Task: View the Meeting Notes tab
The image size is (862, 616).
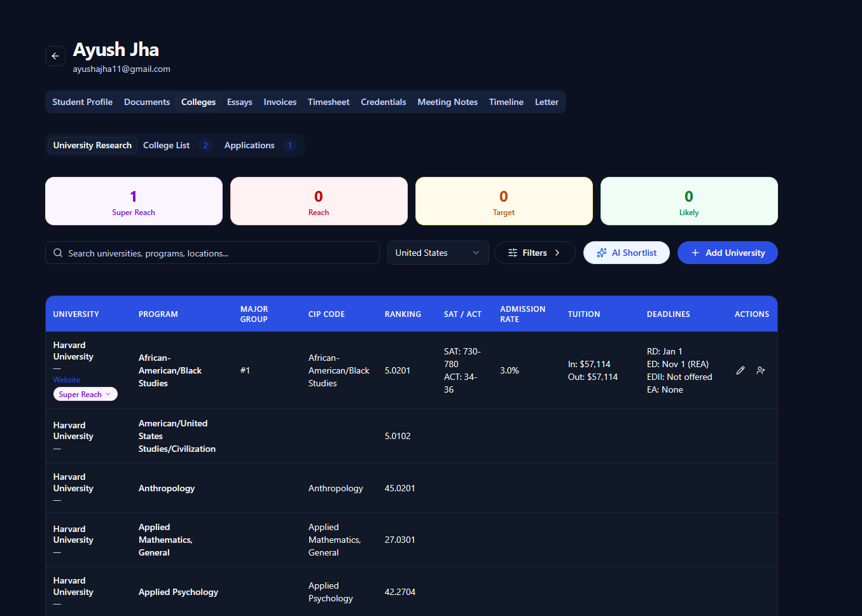Action: coord(448,102)
